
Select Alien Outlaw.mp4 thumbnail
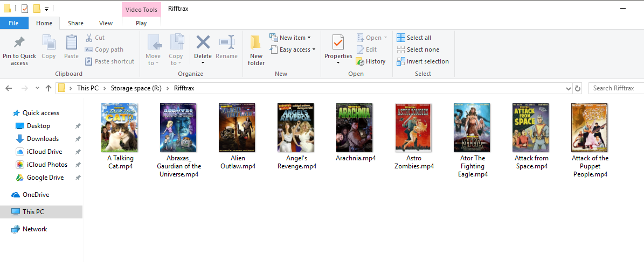(238, 128)
